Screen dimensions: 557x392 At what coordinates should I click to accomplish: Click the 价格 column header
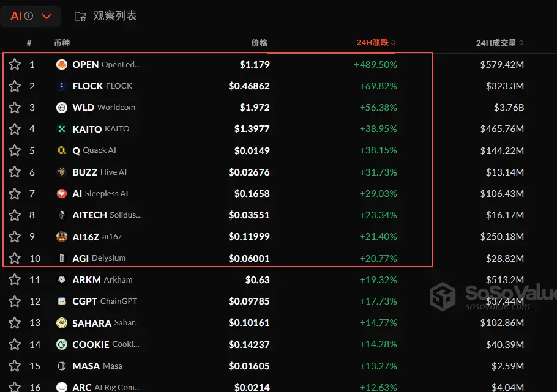pos(260,43)
